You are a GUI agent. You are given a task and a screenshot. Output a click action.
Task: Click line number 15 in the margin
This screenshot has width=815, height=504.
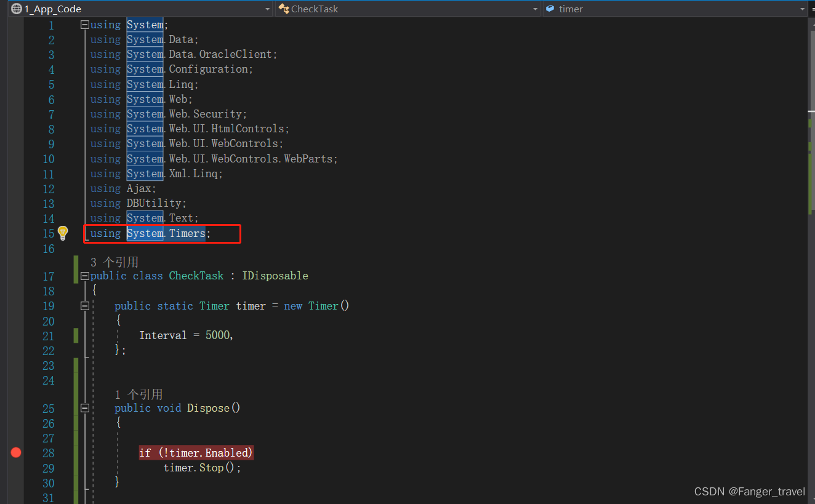[49, 233]
